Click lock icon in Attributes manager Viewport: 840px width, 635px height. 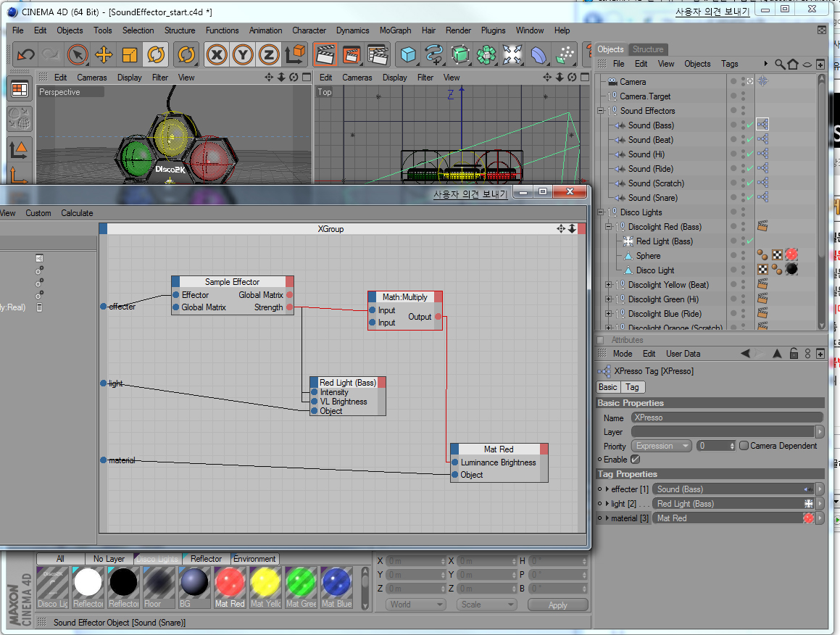click(x=794, y=354)
